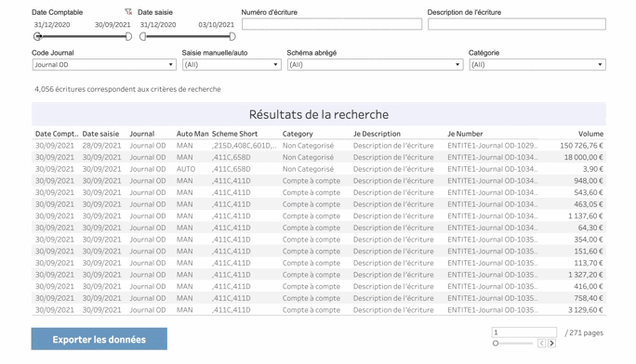Expand the Schéma abrégé dropdown
636x364 pixels.
click(376, 65)
